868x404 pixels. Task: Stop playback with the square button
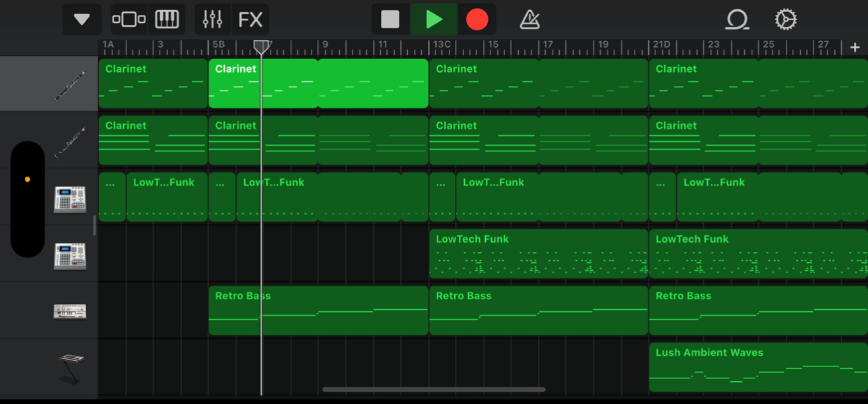pos(390,19)
